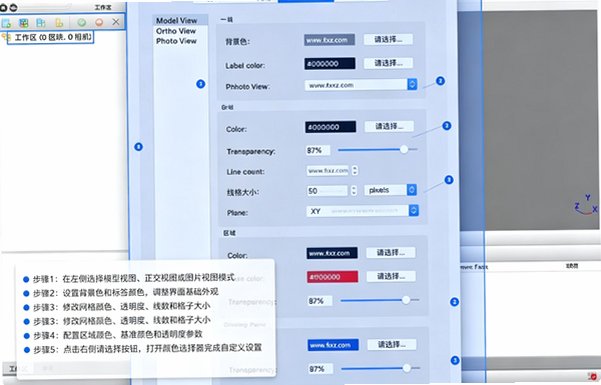Click the orange circle disable icon
601x385 pixels.
99,23
